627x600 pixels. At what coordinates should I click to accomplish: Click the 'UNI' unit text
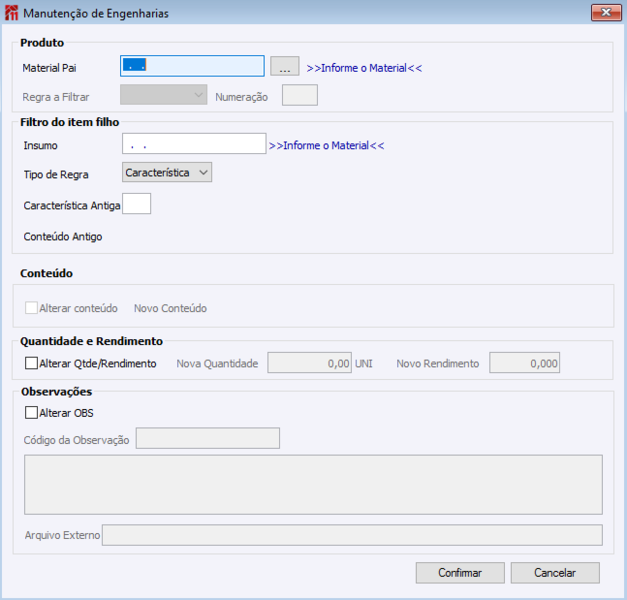(363, 364)
